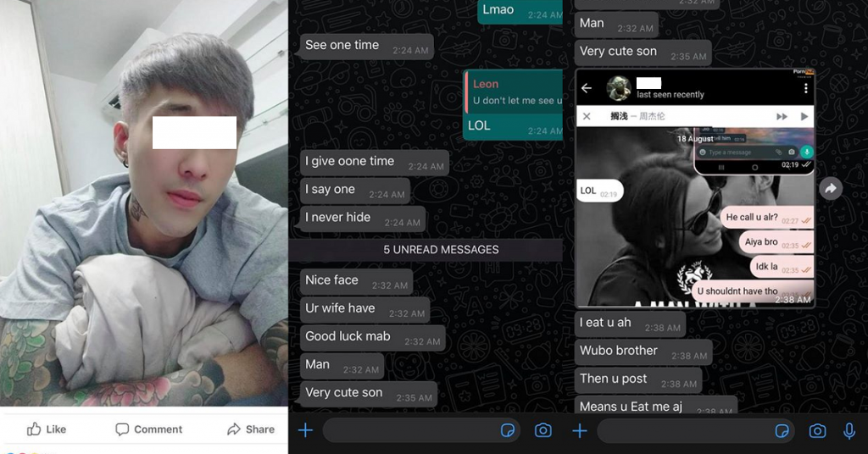Select the 'Wubo brother' message

point(643,353)
